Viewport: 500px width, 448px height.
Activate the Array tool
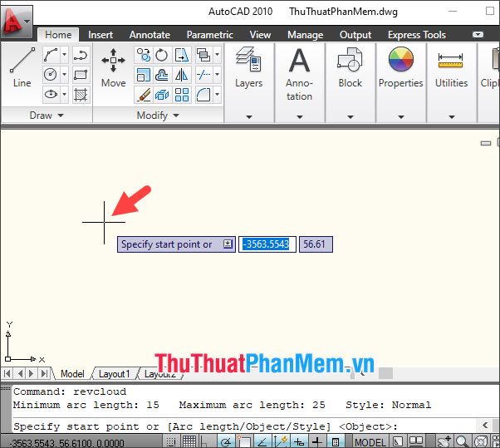click(182, 95)
